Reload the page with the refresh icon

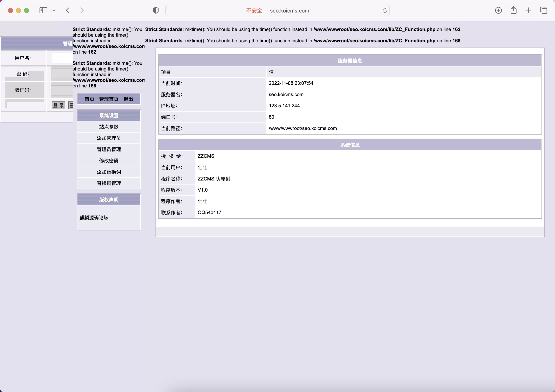click(385, 10)
